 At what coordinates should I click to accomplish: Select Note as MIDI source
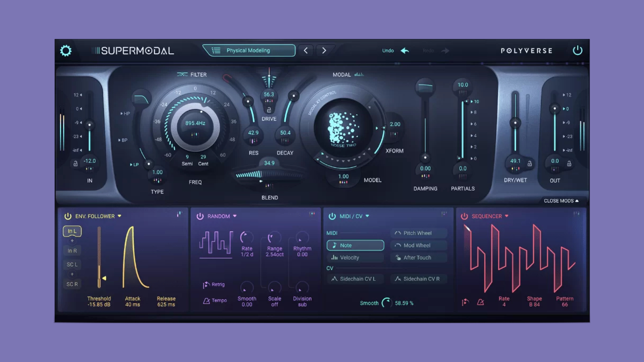[x=355, y=245]
